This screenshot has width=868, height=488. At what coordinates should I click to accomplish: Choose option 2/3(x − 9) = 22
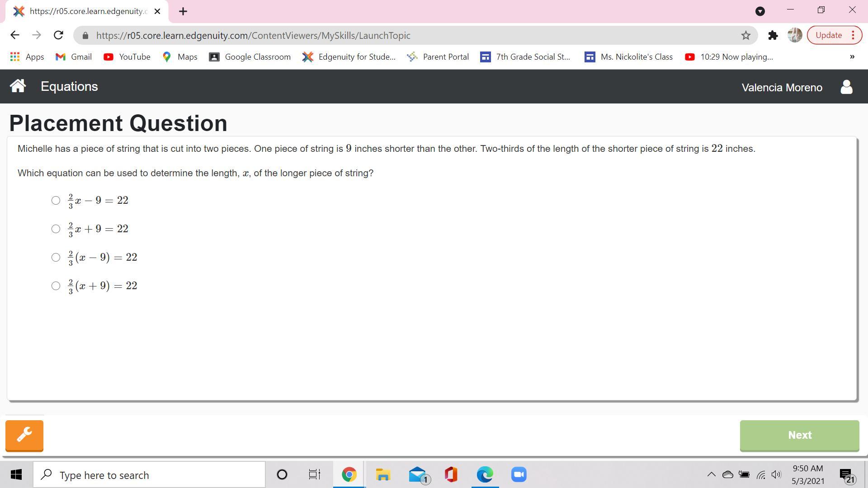click(56, 257)
